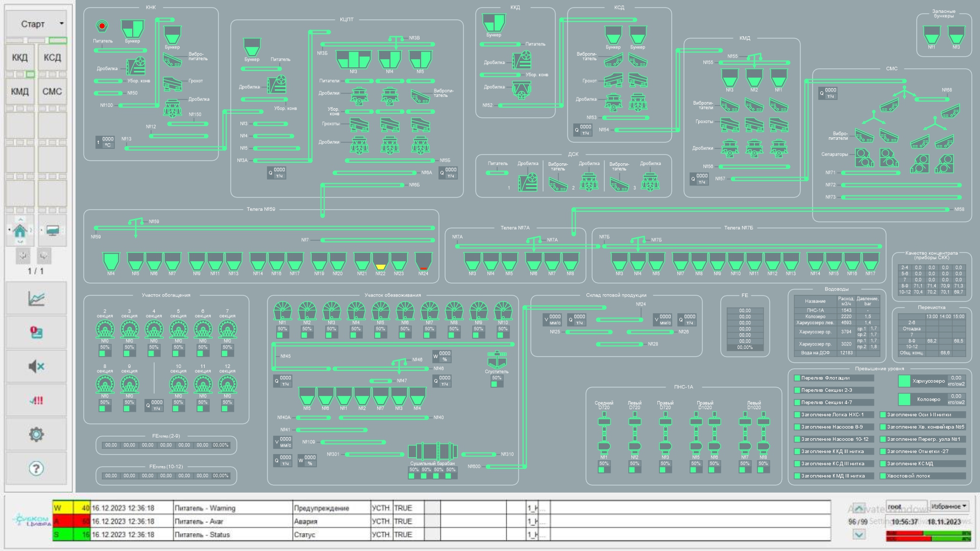Acknowledge alarms with the red exclamation icon
This screenshot has height=551, width=980.
36,400
